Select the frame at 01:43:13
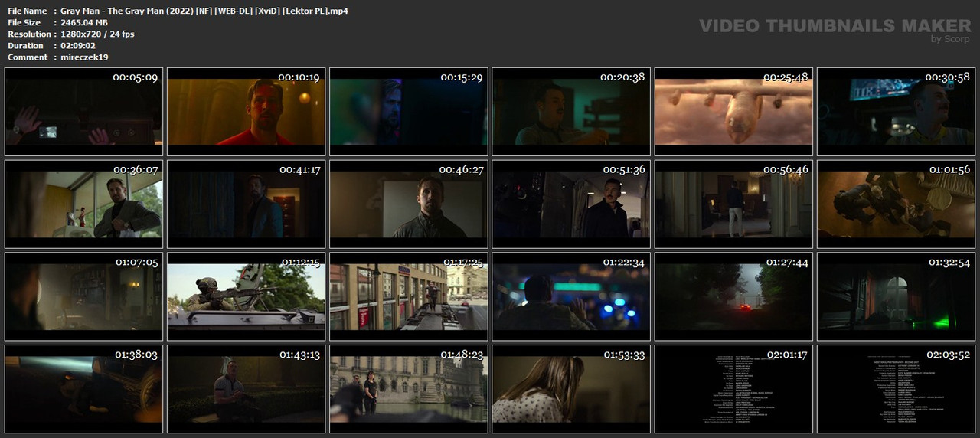980x438 pixels. (246, 389)
